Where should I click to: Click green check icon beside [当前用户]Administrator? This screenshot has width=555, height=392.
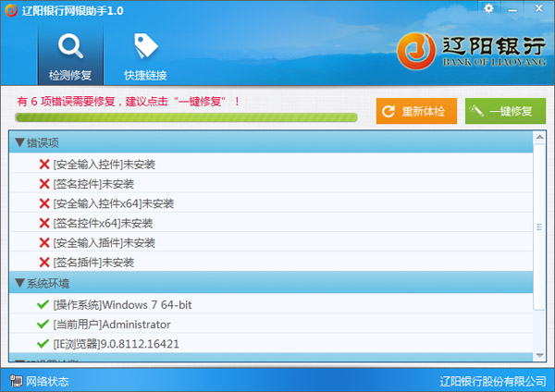coord(43,324)
